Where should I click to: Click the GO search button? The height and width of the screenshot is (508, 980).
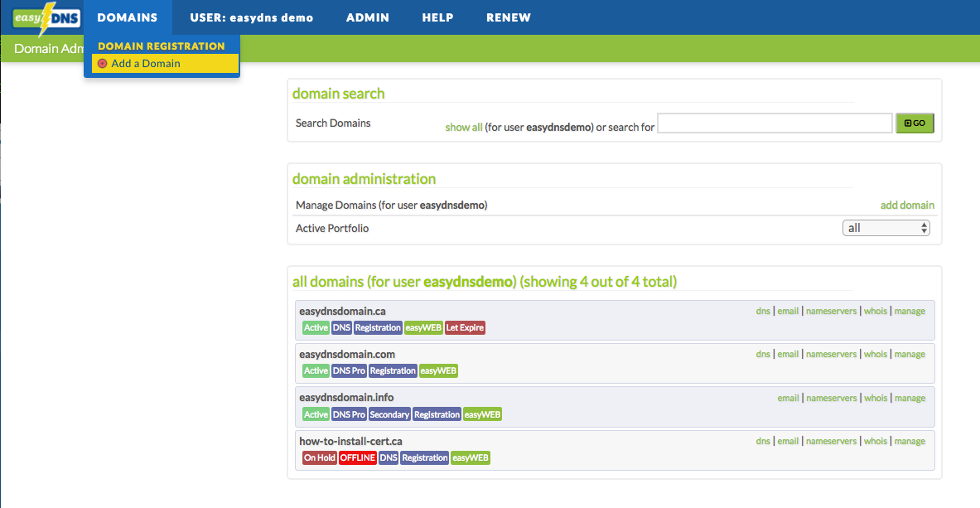click(915, 123)
